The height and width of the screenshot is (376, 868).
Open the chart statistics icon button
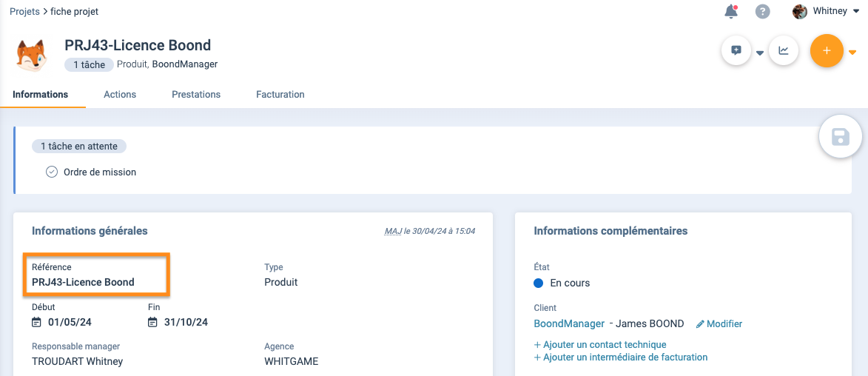[784, 51]
